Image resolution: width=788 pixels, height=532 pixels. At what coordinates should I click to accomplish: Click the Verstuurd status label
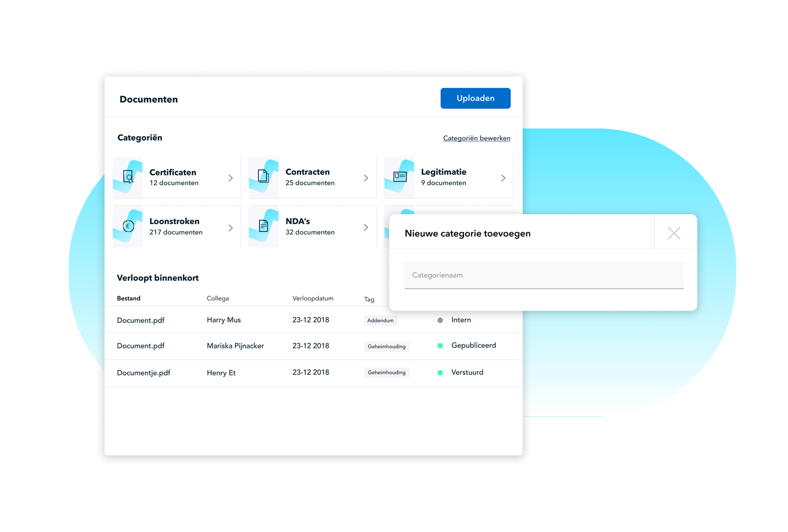pos(468,372)
